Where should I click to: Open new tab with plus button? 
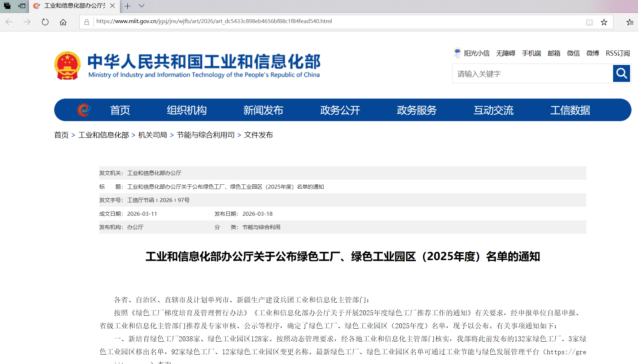127,6
